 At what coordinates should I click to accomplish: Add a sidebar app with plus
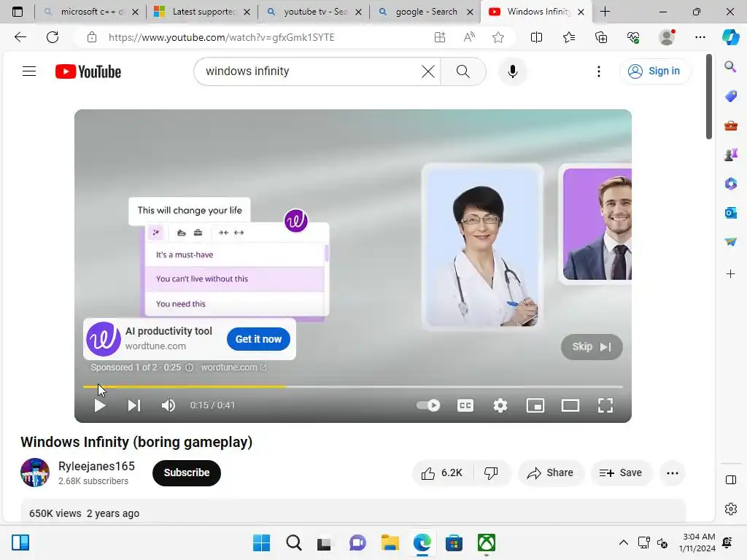(x=730, y=274)
